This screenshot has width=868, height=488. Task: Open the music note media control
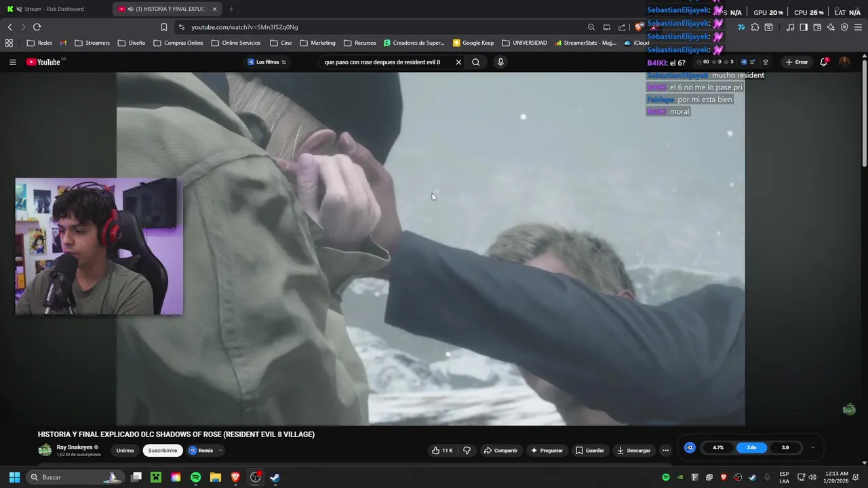pos(790,27)
